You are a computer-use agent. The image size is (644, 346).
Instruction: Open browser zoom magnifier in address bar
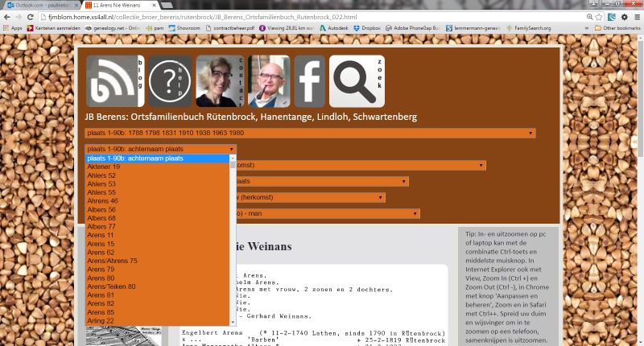click(590, 17)
